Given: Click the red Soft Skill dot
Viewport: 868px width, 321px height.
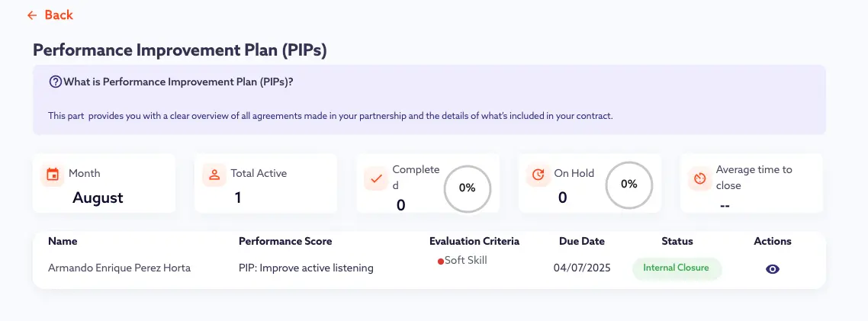Looking at the screenshot, I should pyautogui.click(x=440, y=262).
